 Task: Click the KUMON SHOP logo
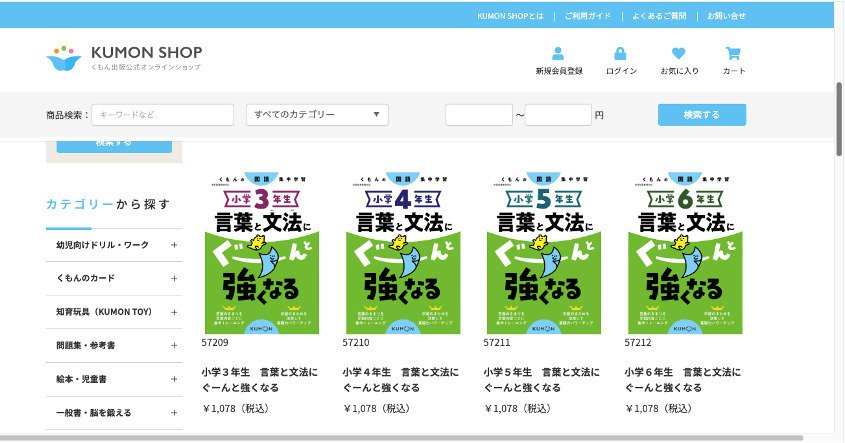pos(124,58)
